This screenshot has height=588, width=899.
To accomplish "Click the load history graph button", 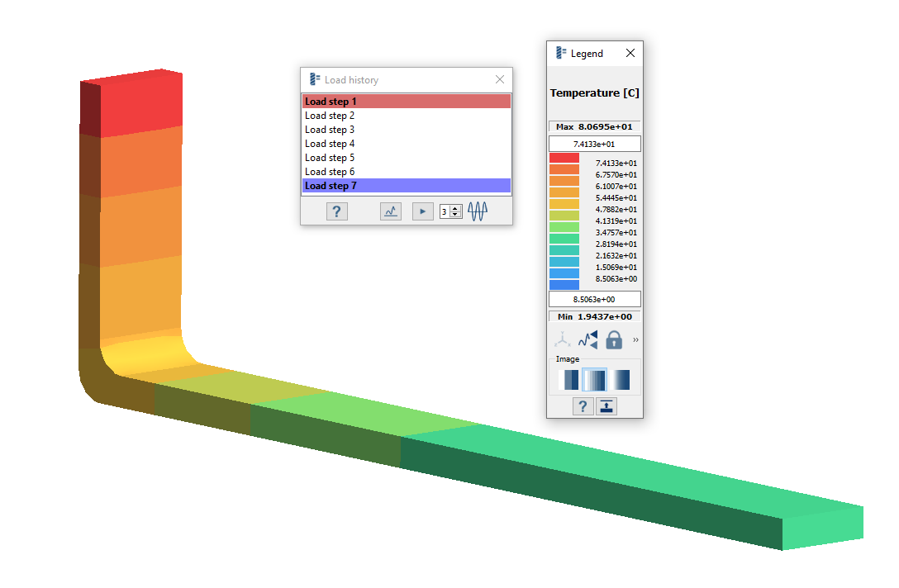I will point(391,211).
